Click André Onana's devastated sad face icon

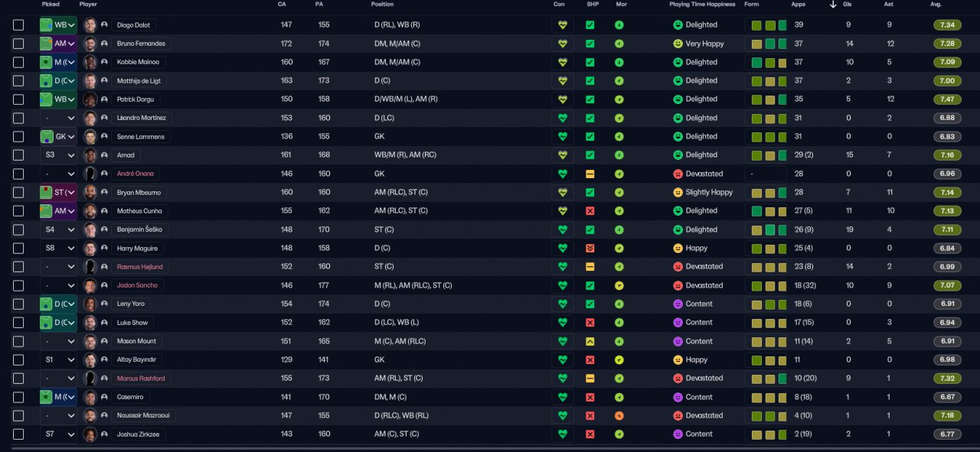pyautogui.click(x=678, y=174)
